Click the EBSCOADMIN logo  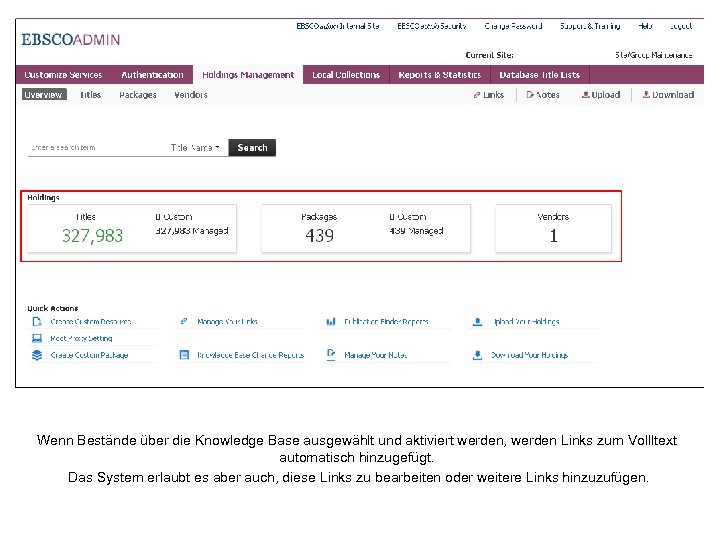pos(71,39)
